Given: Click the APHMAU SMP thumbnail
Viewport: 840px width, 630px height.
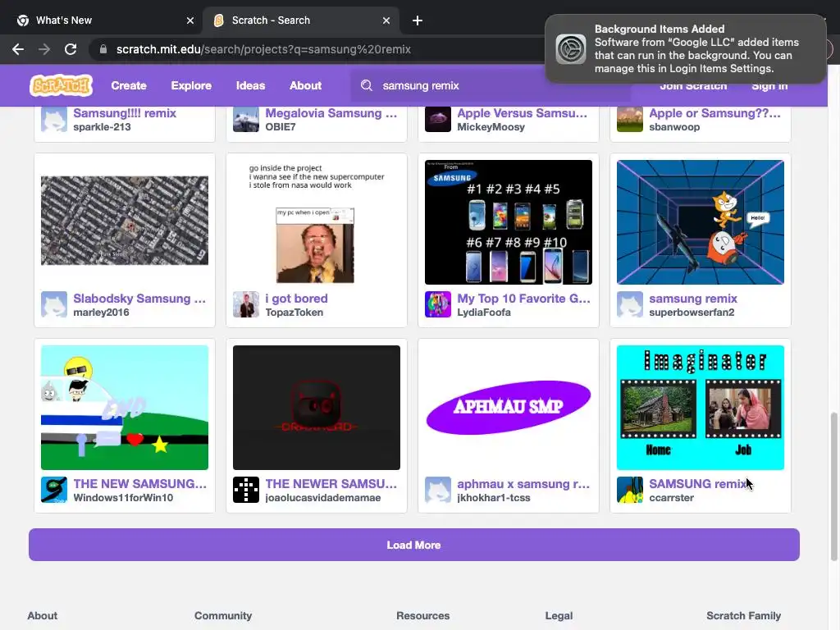Looking at the screenshot, I should click(x=509, y=408).
